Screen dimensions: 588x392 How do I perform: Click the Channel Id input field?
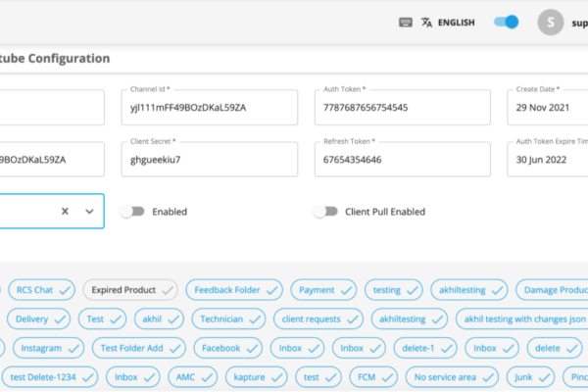point(210,107)
